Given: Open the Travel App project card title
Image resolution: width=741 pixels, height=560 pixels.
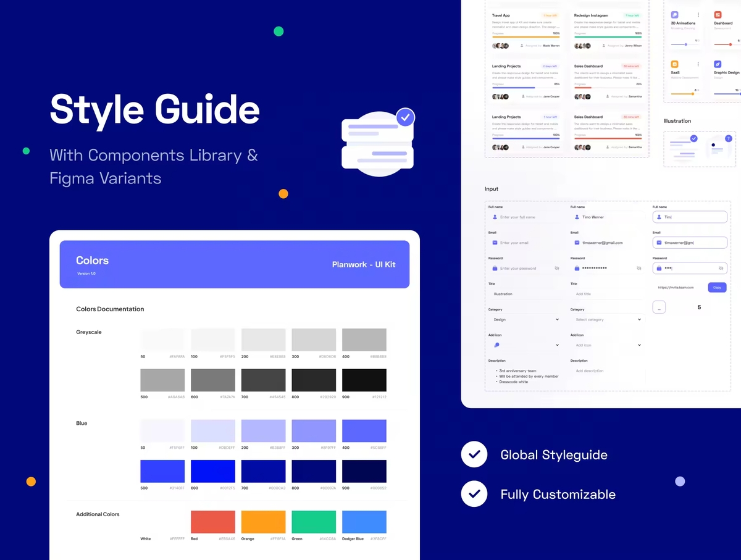Looking at the screenshot, I should 501,15.
